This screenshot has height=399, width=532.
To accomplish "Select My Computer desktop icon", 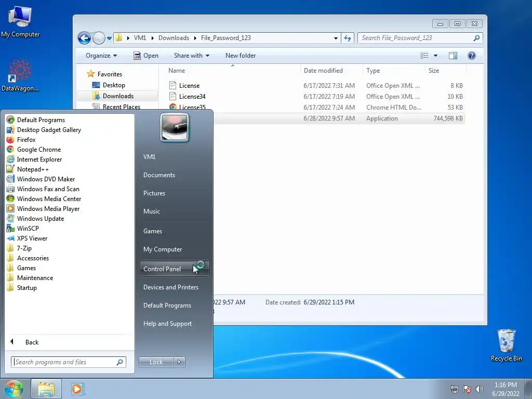I will pos(20,21).
